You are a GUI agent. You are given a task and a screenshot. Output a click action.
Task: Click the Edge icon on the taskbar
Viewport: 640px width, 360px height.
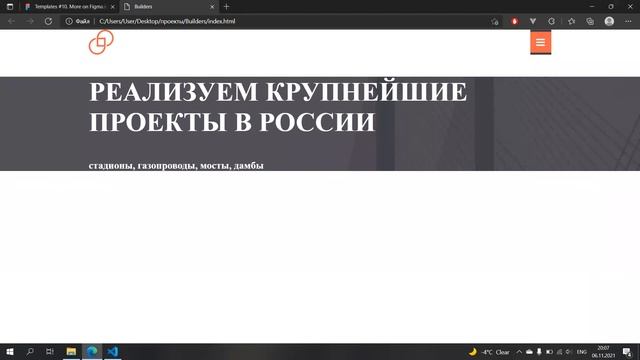coord(92,351)
